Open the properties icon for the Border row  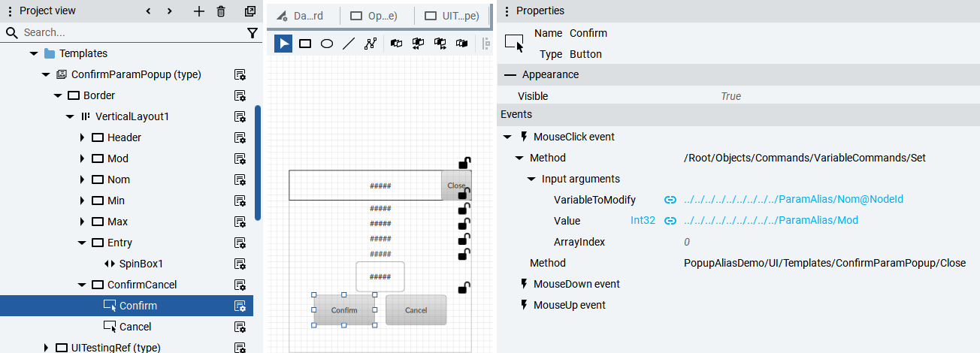pyautogui.click(x=240, y=95)
